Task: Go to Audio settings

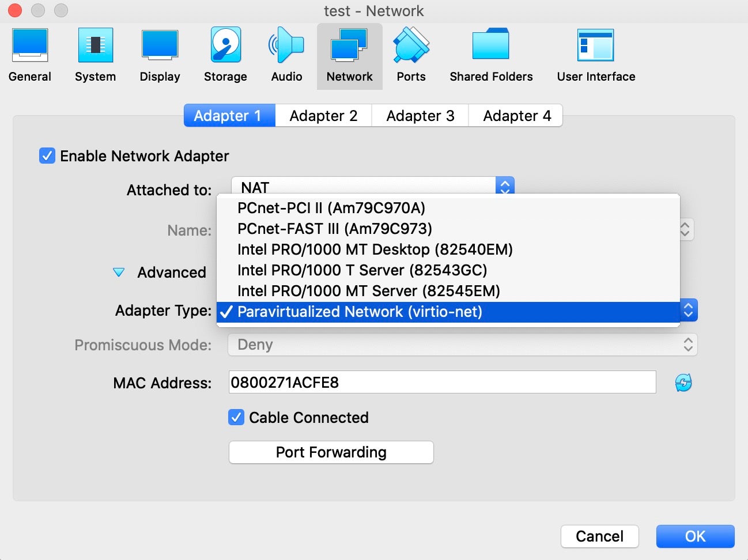Action: coord(286,56)
